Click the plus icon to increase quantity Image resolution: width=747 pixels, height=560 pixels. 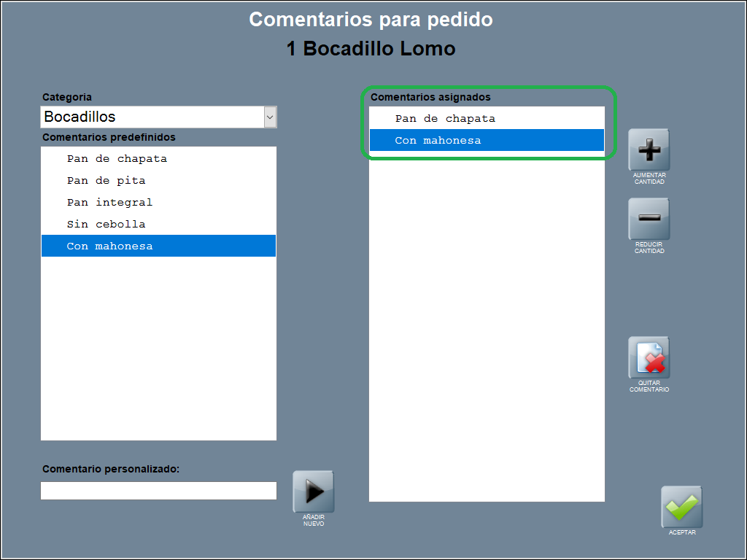coord(649,150)
